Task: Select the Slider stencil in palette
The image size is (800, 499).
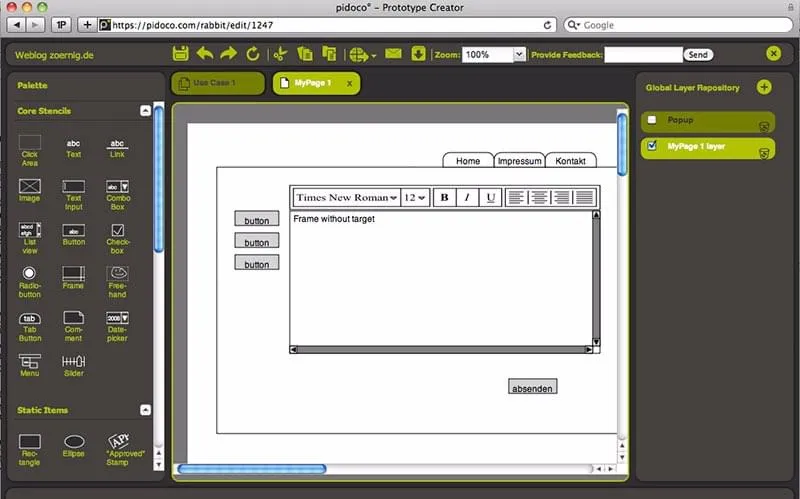Action: (x=74, y=364)
